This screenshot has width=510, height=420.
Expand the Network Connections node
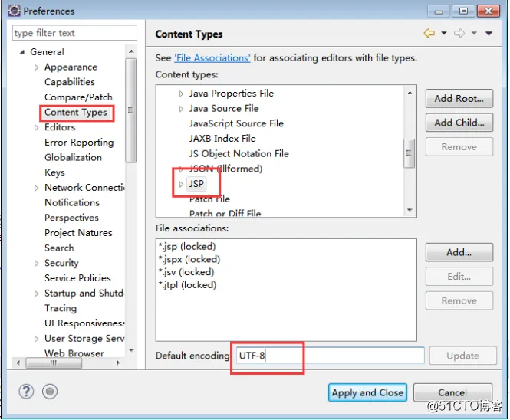(37, 188)
